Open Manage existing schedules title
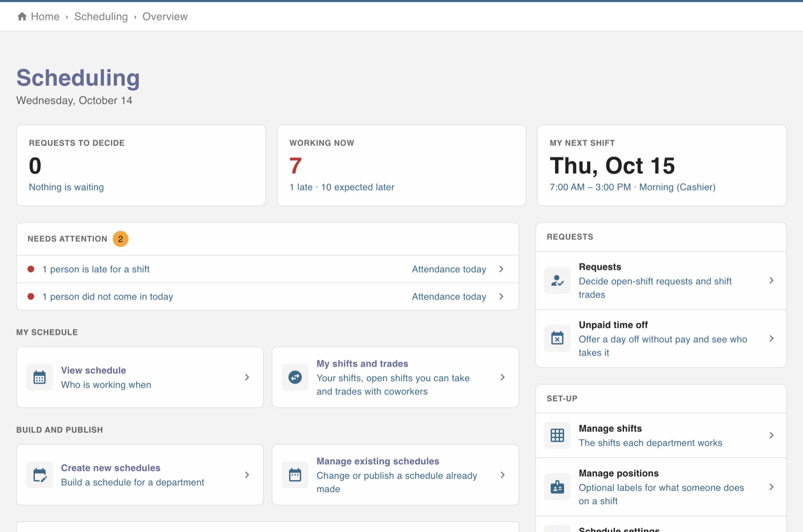Image resolution: width=803 pixels, height=532 pixels. (378, 461)
